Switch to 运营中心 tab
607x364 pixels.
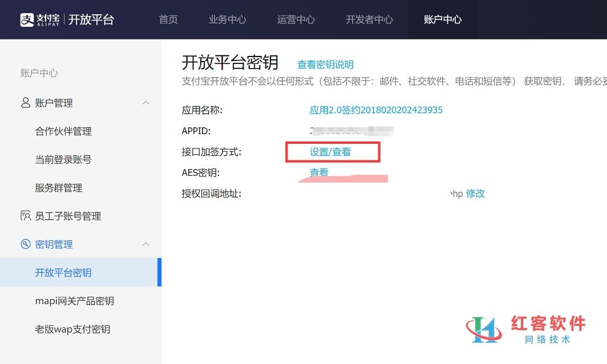coord(296,19)
